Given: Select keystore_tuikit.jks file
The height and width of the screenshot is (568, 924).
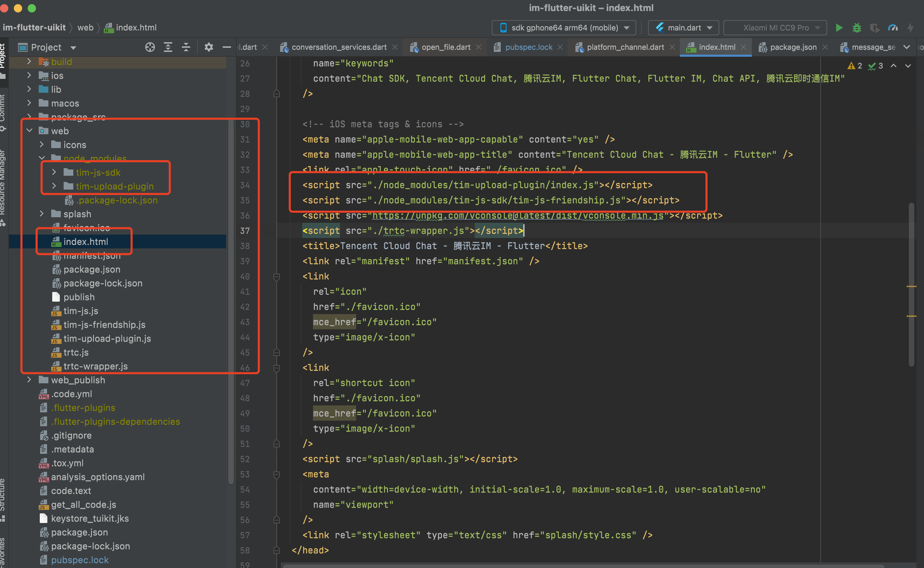Looking at the screenshot, I should pos(90,519).
